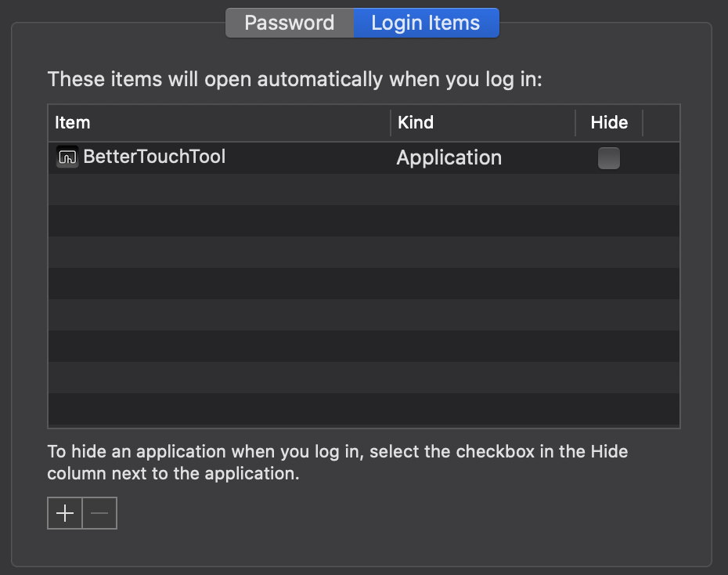Screen dimensions: 728x575
Task: Click the plus button to add login item
Action: coord(65,514)
